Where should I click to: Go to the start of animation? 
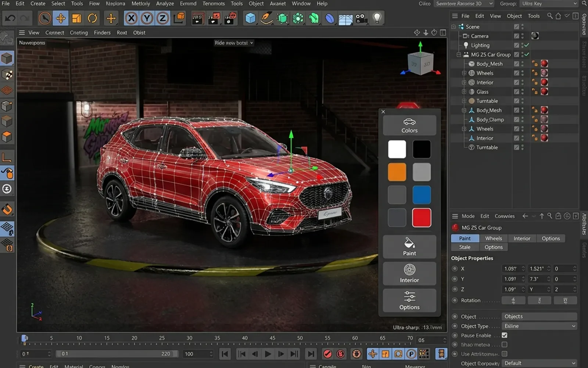(x=225, y=354)
